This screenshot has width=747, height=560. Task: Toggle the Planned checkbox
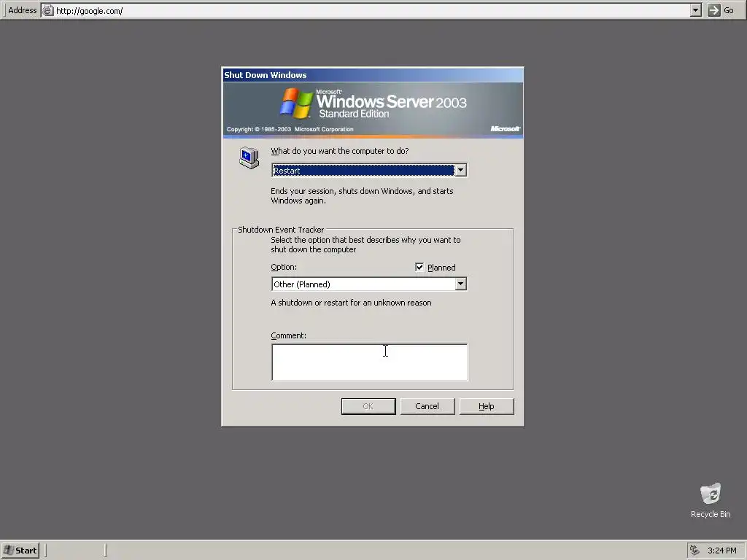tap(419, 267)
